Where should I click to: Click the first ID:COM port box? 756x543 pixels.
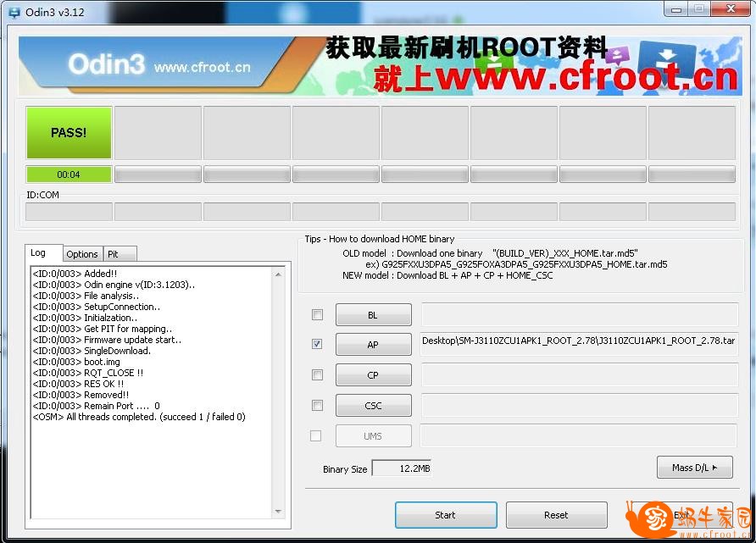(x=69, y=212)
